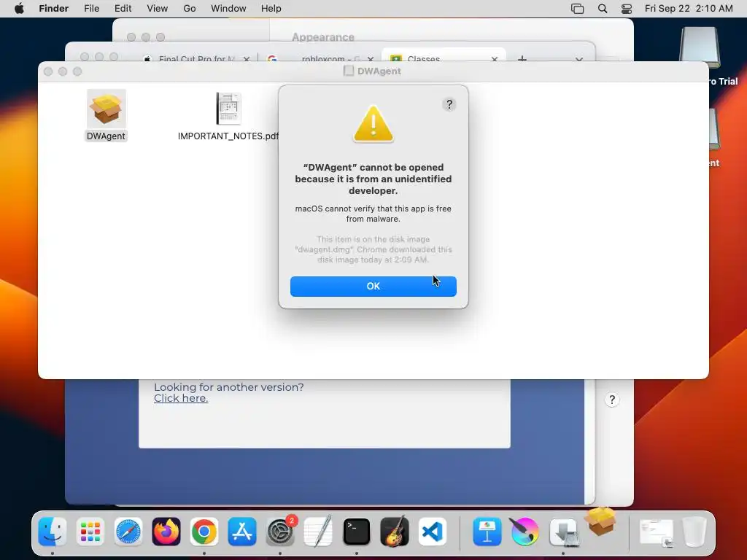This screenshot has height=560, width=747.
Task: Click OK in the DWAgent warning dialog
Action: (373, 286)
